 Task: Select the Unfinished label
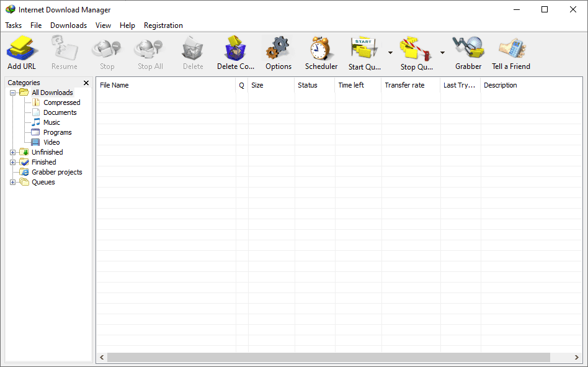tap(47, 152)
